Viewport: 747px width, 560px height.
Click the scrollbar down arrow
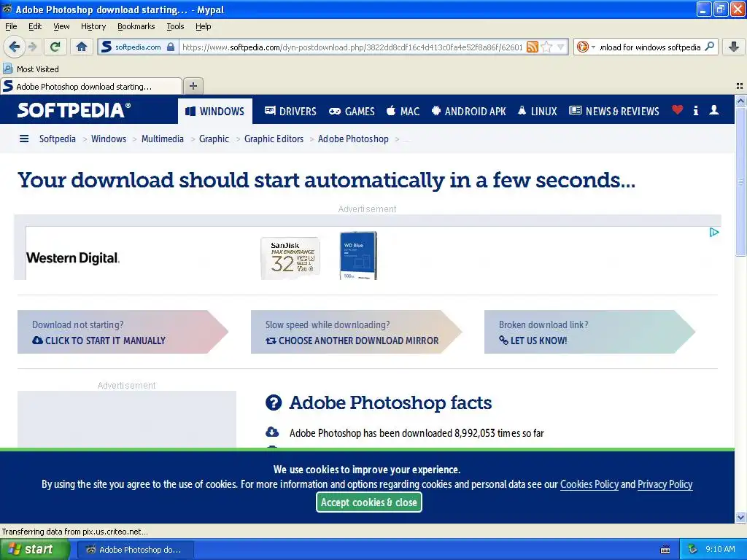(x=740, y=517)
